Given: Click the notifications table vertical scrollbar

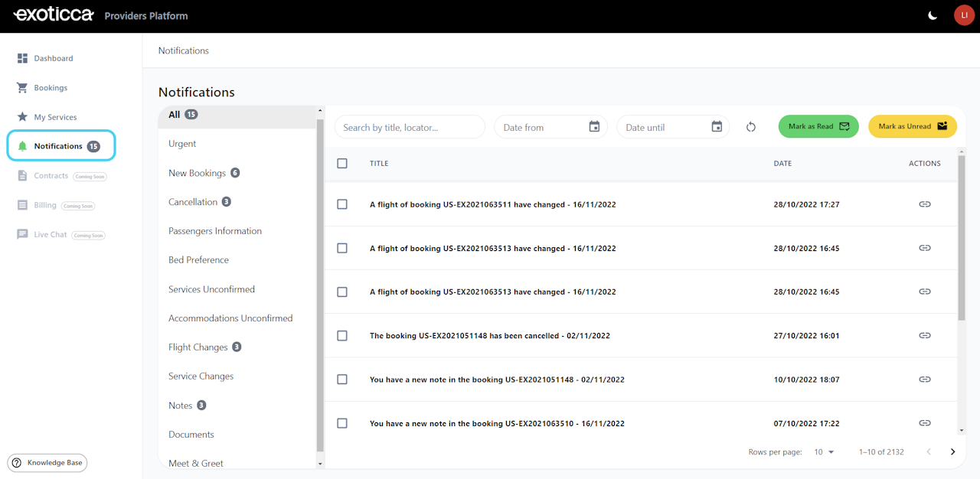Looking at the screenshot, I should point(962,238).
